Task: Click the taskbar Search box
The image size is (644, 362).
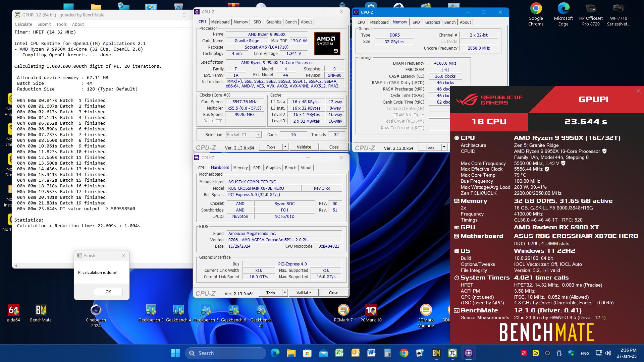Action: tap(225, 353)
